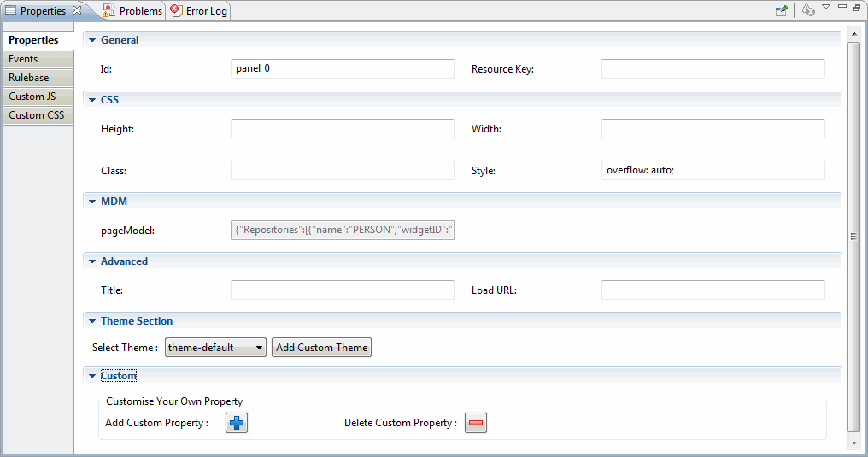Collapse the CSS section
The image size is (868, 457).
coord(92,100)
